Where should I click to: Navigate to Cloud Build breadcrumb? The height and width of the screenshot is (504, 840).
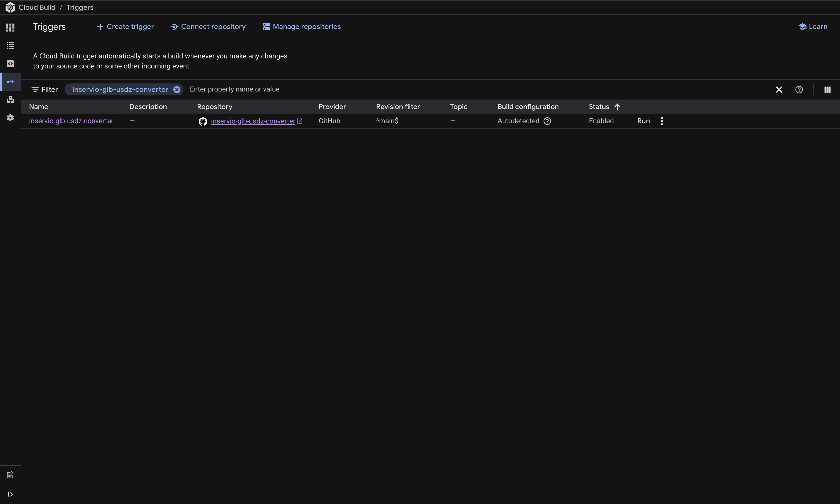(37, 8)
